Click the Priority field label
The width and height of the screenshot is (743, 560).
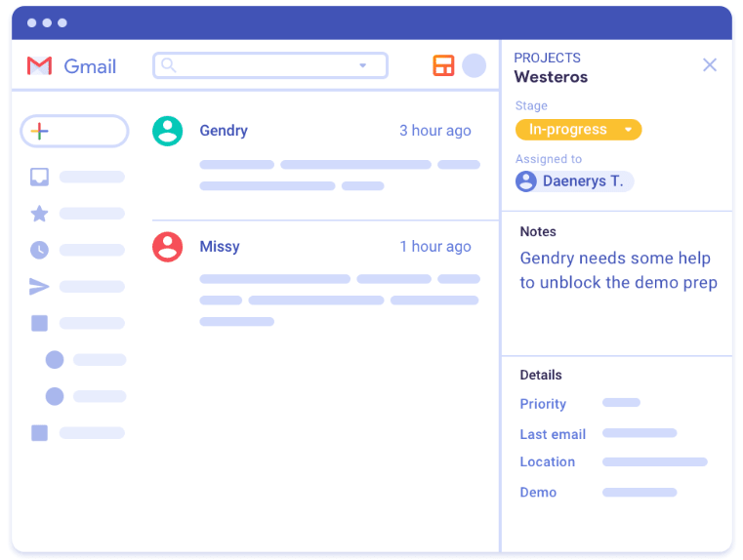(543, 404)
